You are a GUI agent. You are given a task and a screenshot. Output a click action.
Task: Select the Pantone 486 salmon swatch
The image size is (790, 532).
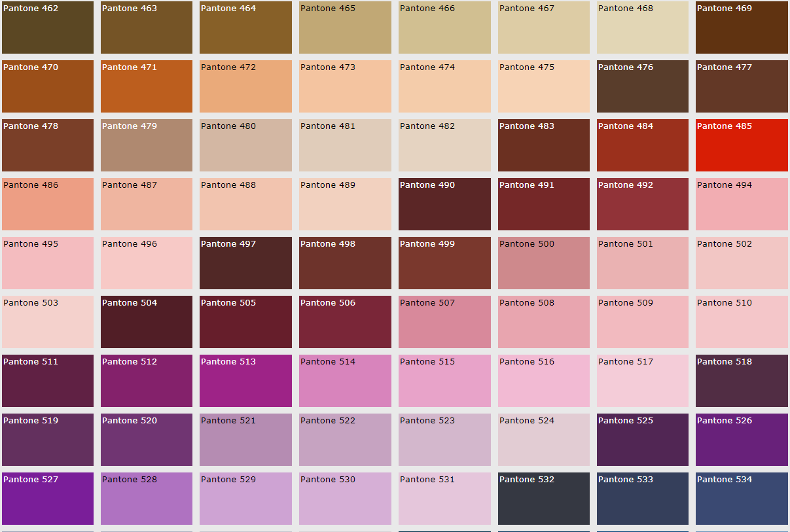pos(48,204)
